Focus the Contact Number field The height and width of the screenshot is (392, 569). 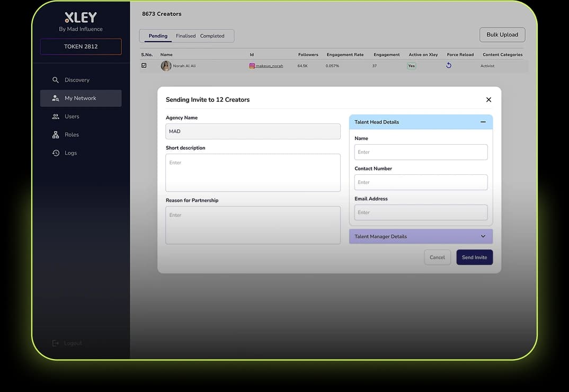click(421, 182)
